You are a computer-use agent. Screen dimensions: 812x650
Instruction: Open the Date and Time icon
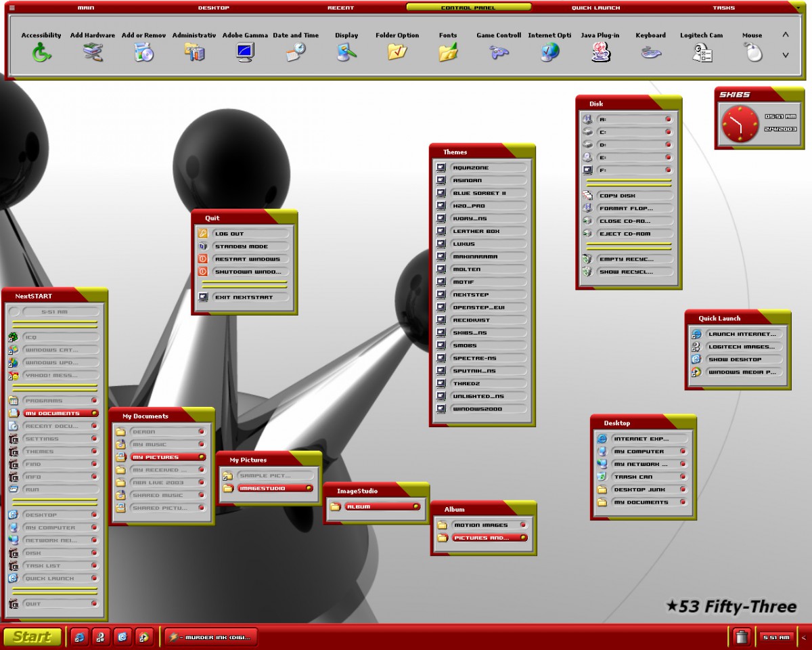pos(296,52)
